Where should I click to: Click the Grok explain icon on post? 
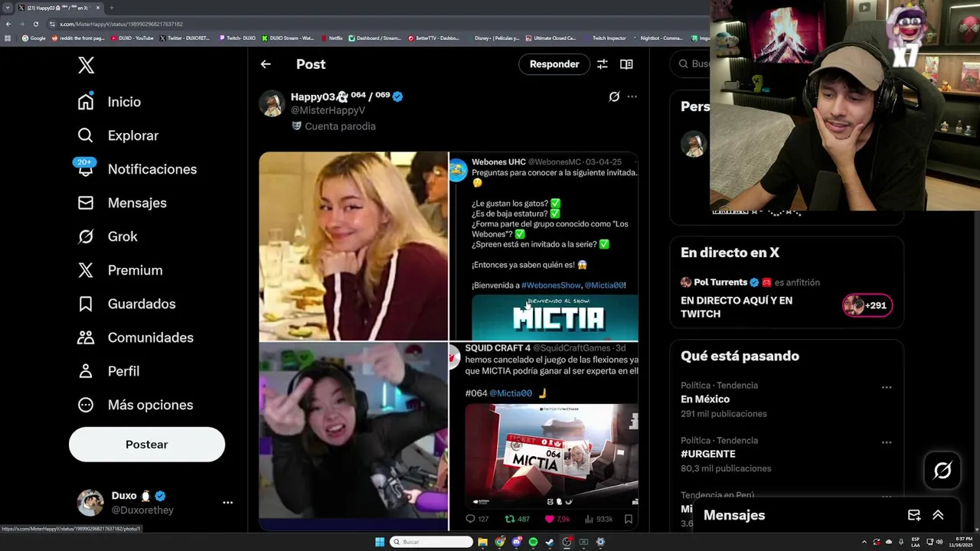614,96
